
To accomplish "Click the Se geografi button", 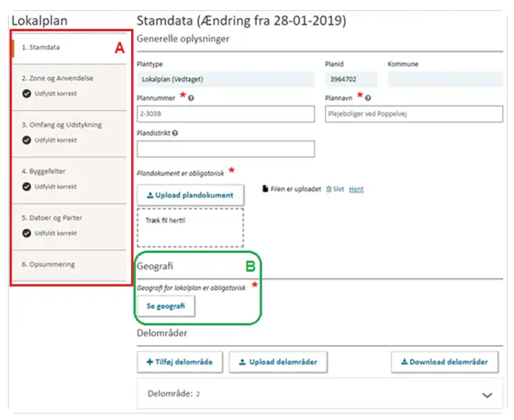I will click(166, 306).
